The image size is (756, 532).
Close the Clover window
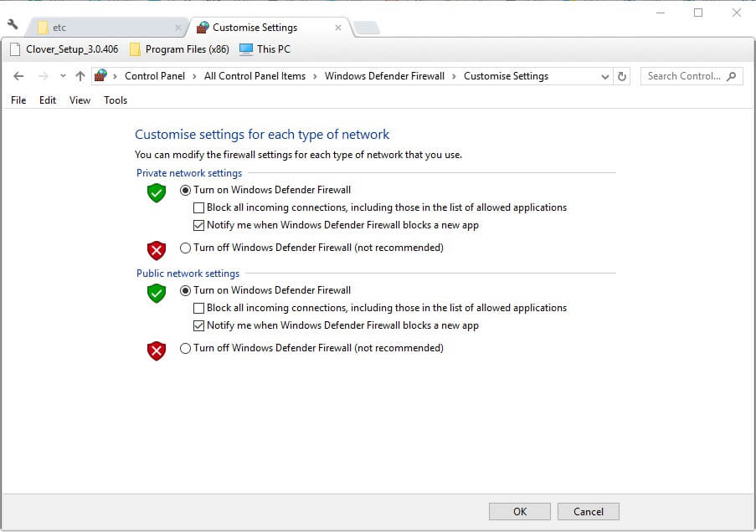(x=736, y=13)
